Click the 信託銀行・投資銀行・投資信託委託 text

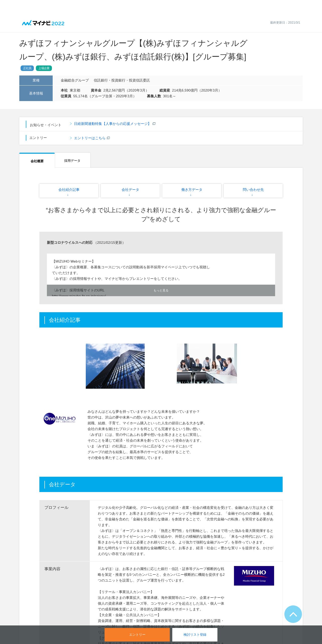point(122,80)
